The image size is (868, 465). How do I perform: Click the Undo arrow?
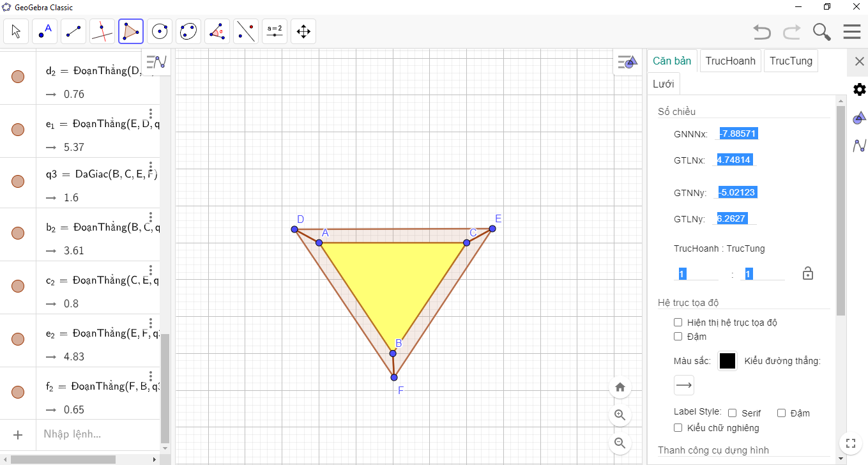coord(761,31)
